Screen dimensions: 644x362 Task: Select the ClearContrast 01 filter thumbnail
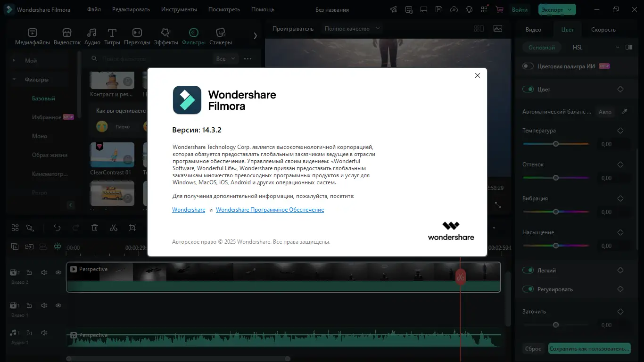point(112,155)
